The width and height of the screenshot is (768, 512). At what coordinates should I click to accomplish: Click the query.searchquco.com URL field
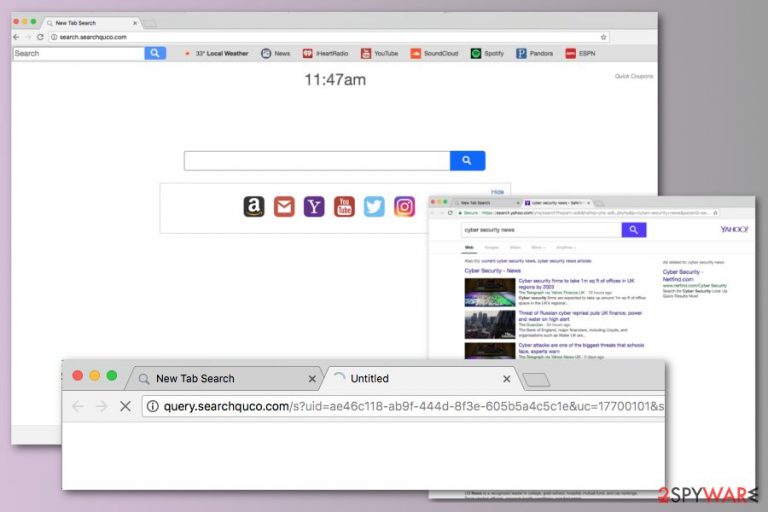404,406
